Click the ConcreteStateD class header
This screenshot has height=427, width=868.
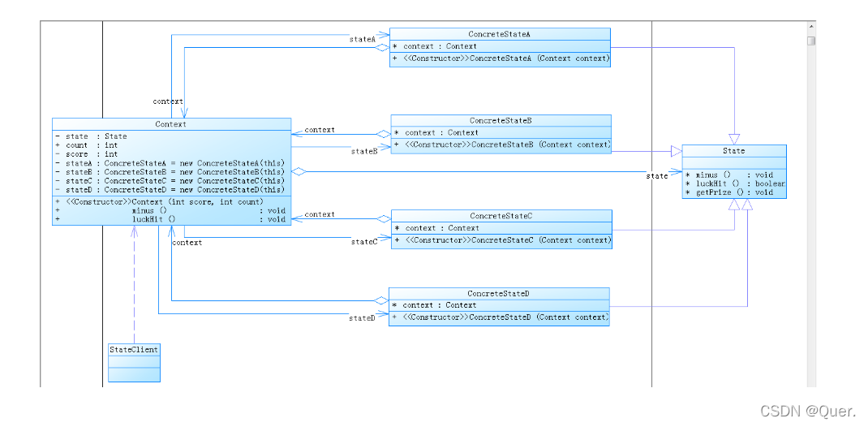point(500,294)
